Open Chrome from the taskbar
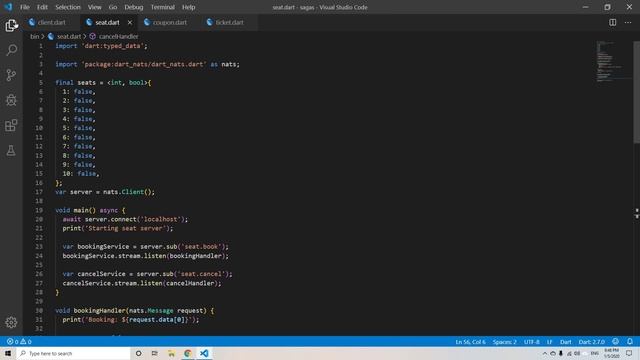 187,353
